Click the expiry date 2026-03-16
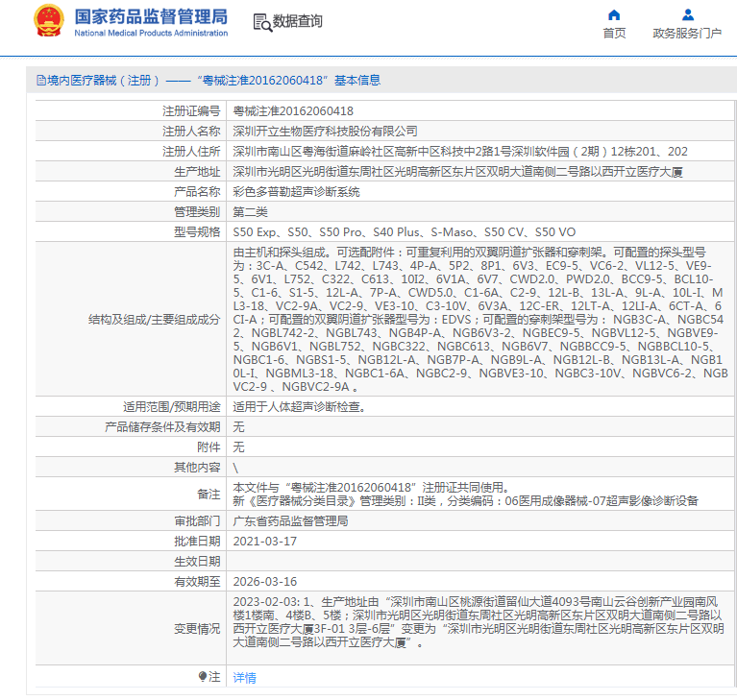737x700 pixels. tap(264, 581)
